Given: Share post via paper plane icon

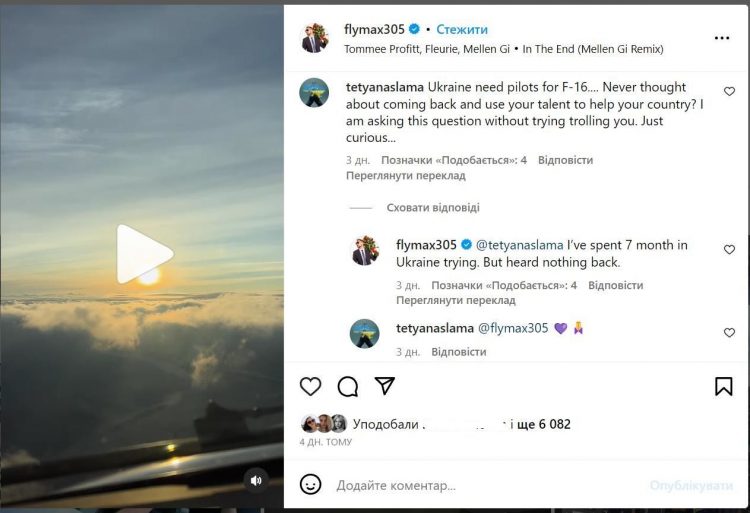Looking at the screenshot, I should click(384, 386).
